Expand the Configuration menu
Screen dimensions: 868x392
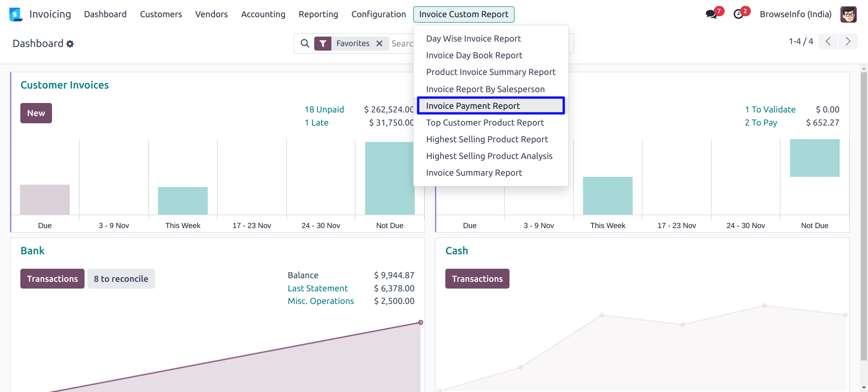pyautogui.click(x=378, y=14)
